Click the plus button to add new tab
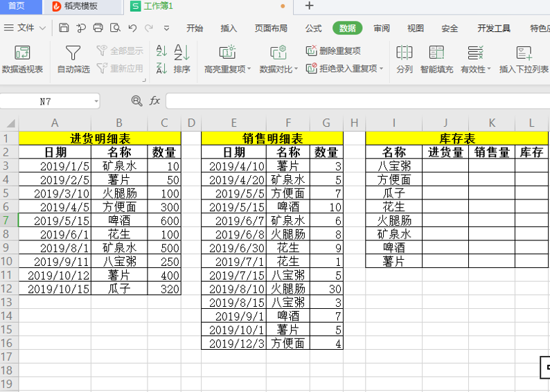550x392 pixels. click(x=310, y=6)
